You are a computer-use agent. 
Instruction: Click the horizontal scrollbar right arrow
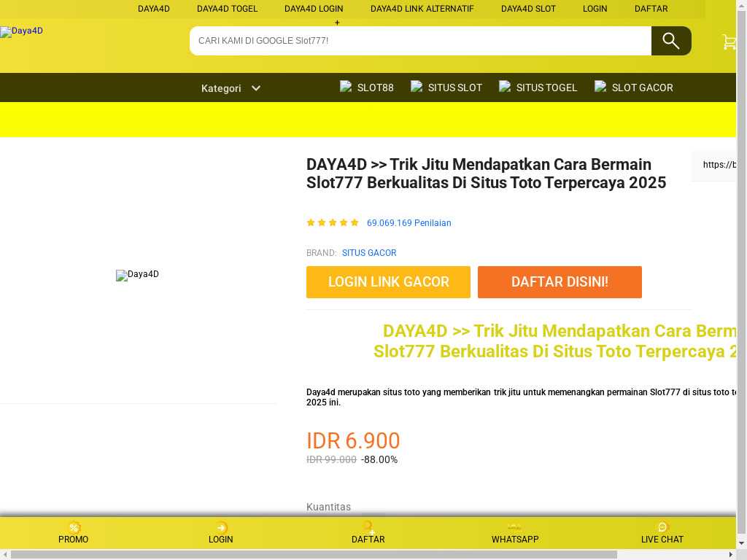coord(731,555)
